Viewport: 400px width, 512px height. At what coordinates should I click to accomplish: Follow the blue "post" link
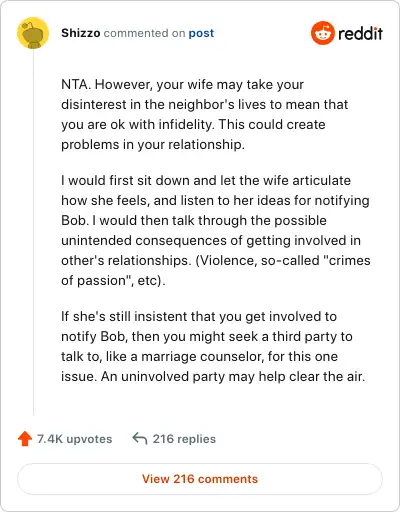(201, 33)
